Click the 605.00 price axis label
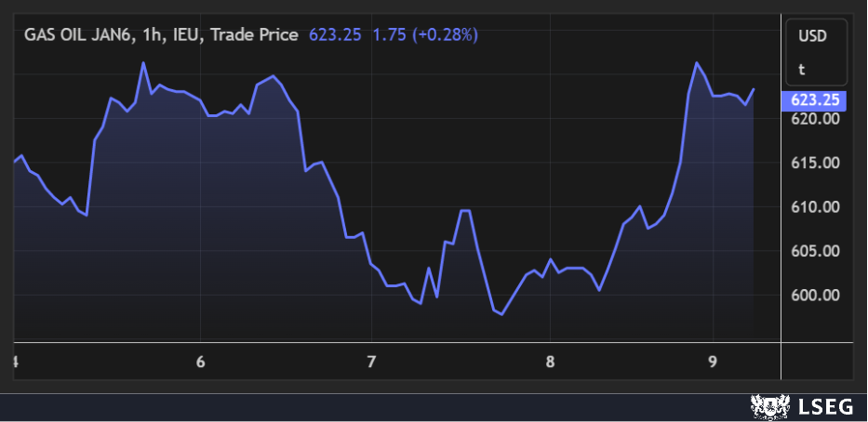This screenshot has height=422, width=868. pyautogui.click(x=816, y=251)
